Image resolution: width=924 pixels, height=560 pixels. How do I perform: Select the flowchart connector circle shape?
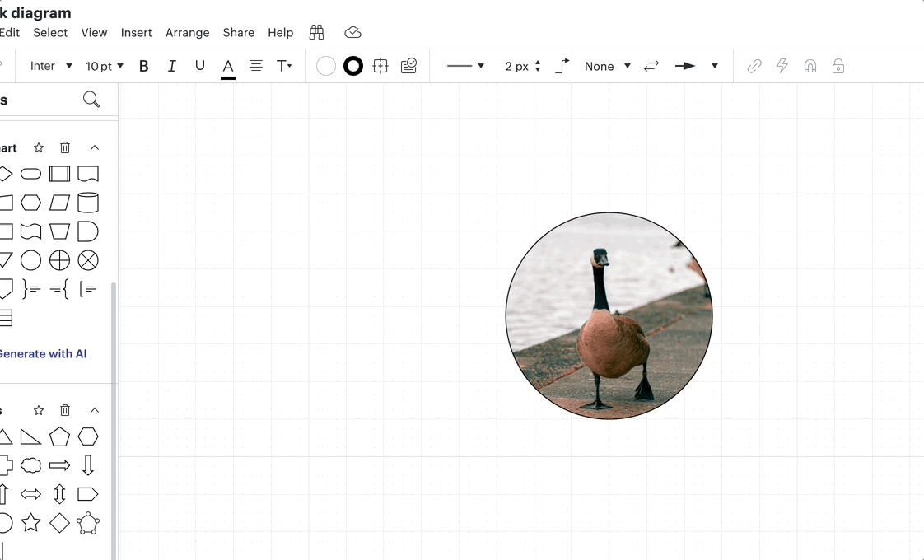(x=30, y=260)
